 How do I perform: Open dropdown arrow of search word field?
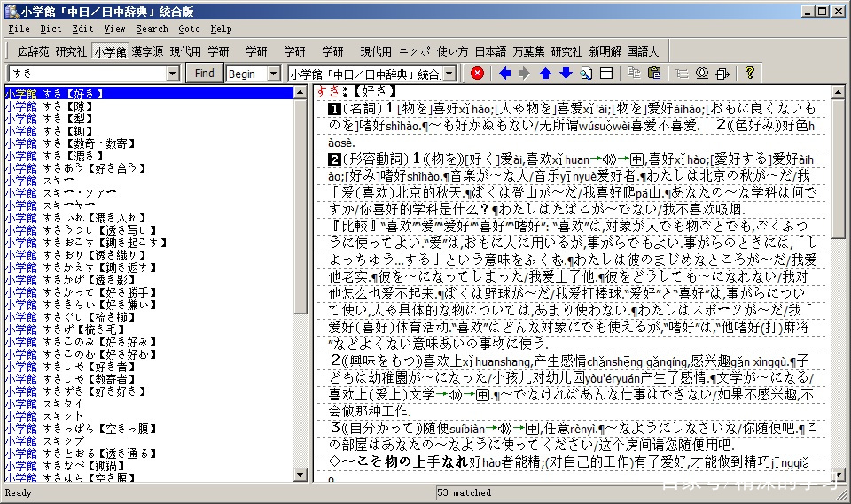173,74
